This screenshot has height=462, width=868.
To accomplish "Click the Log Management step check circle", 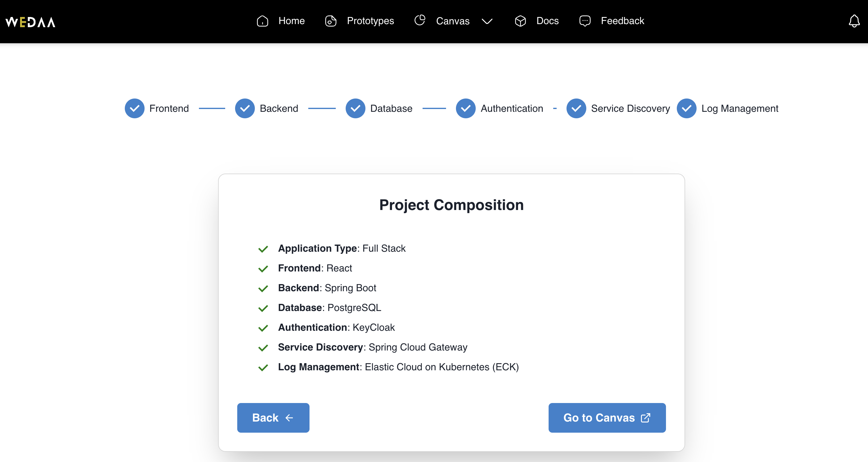I will pyautogui.click(x=686, y=108).
